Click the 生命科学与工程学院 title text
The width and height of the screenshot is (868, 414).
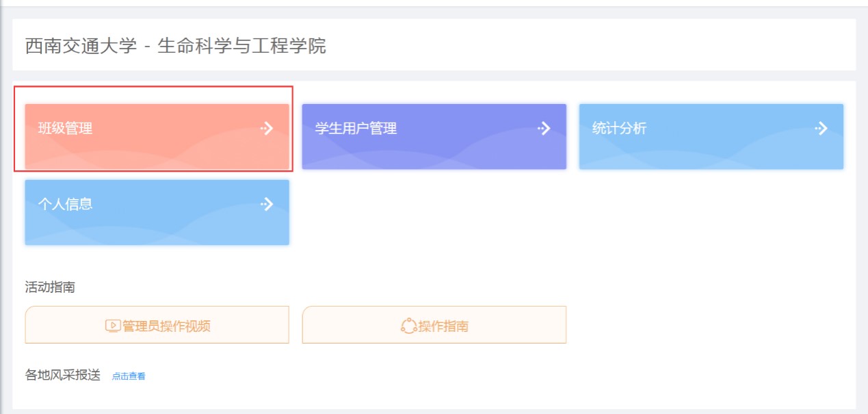pyautogui.click(x=242, y=46)
